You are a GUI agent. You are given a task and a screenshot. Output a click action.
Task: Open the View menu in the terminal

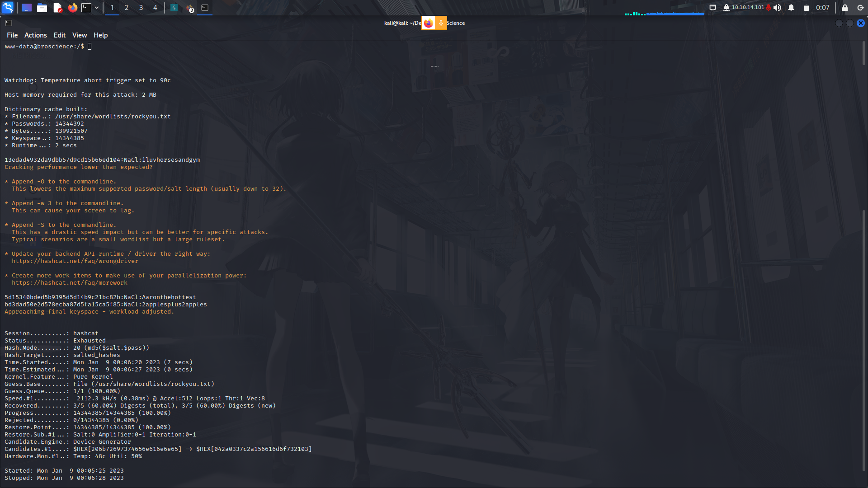(x=79, y=35)
